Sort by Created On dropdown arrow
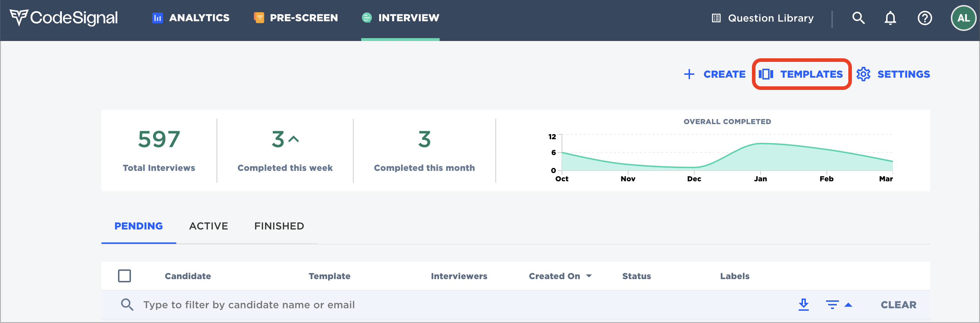This screenshot has height=323, width=980. point(589,276)
